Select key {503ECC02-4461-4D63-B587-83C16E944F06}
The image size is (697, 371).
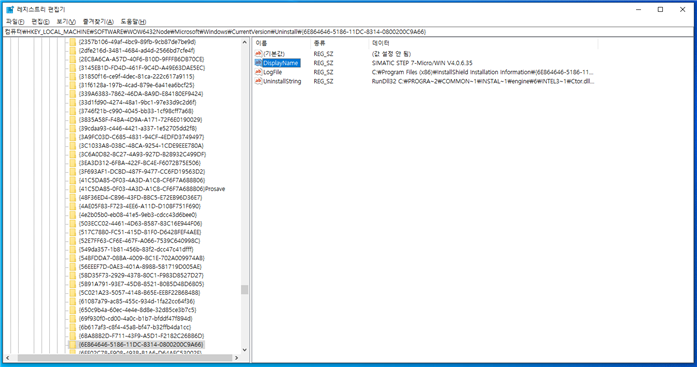pyautogui.click(x=140, y=223)
